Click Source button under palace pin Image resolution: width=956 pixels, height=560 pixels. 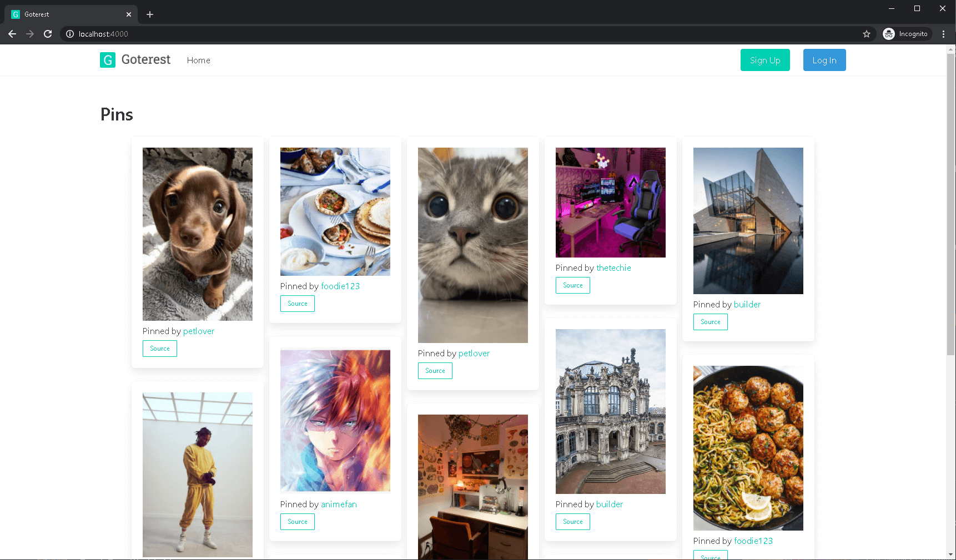point(573,522)
